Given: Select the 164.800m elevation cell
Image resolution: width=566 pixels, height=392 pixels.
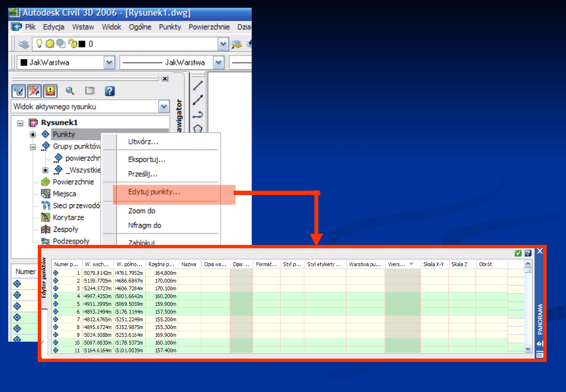Looking at the screenshot, I should 162,273.
